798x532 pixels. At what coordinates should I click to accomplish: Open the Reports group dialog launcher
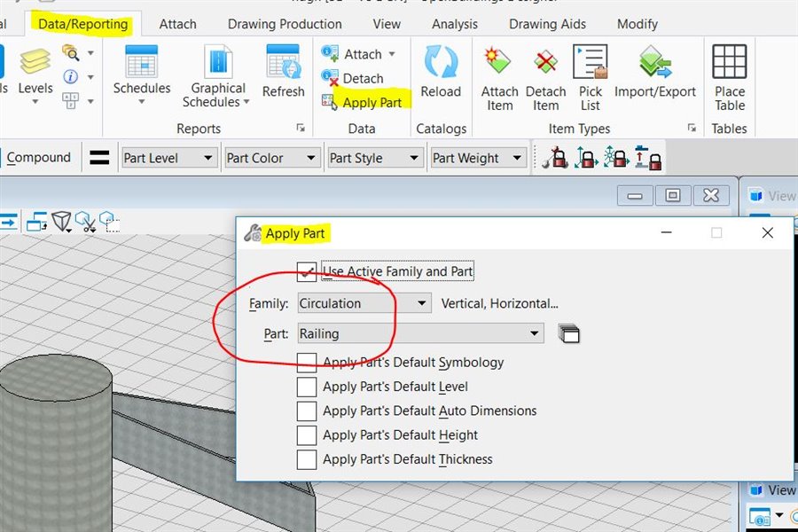point(301,128)
